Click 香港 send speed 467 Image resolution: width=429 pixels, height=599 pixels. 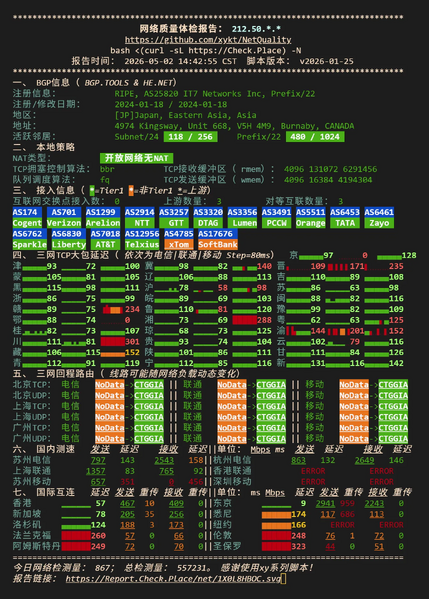[127, 503]
